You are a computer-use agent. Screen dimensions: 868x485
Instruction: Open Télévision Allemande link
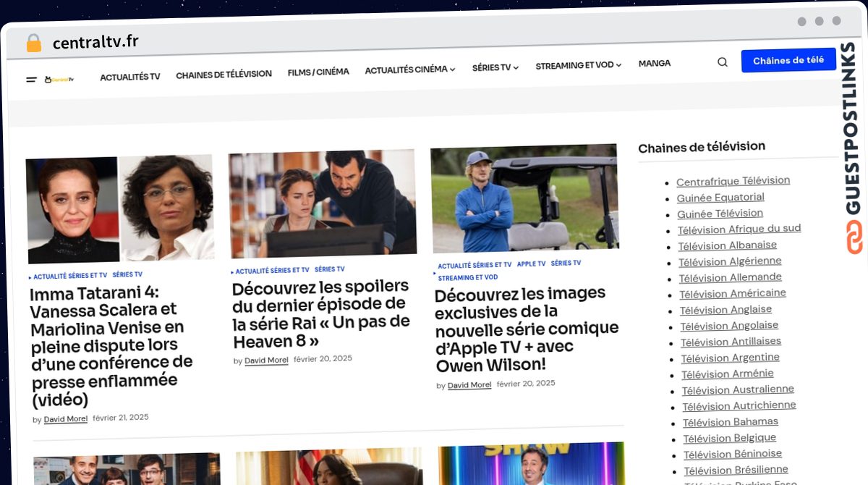(x=731, y=278)
